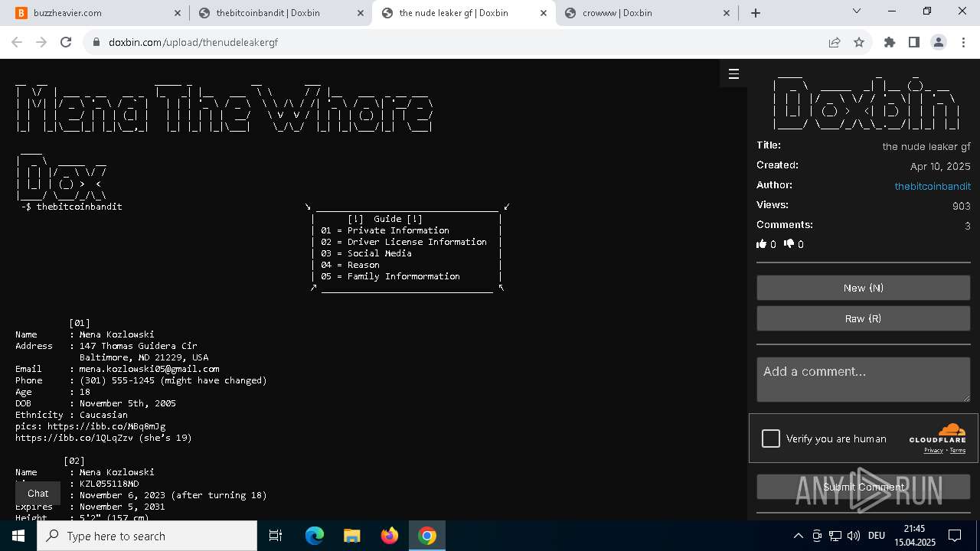The width and height of the screenshot is (980, 551).
Task: Open the network tray icon
Action: (835, 536)
